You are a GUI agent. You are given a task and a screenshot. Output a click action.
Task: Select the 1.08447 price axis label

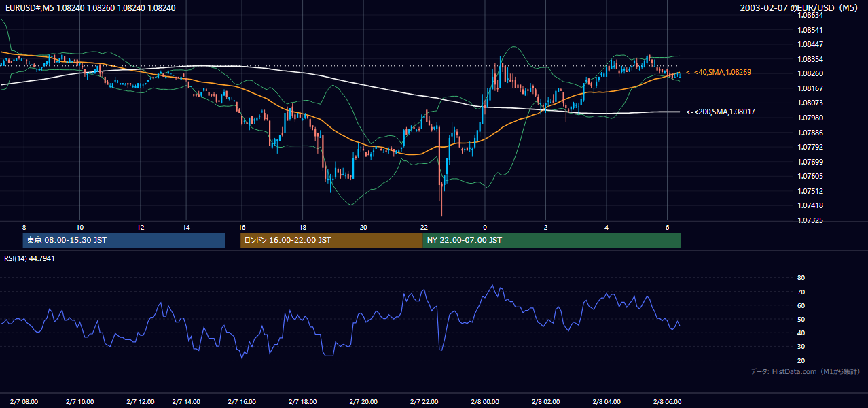click(811, 44)
